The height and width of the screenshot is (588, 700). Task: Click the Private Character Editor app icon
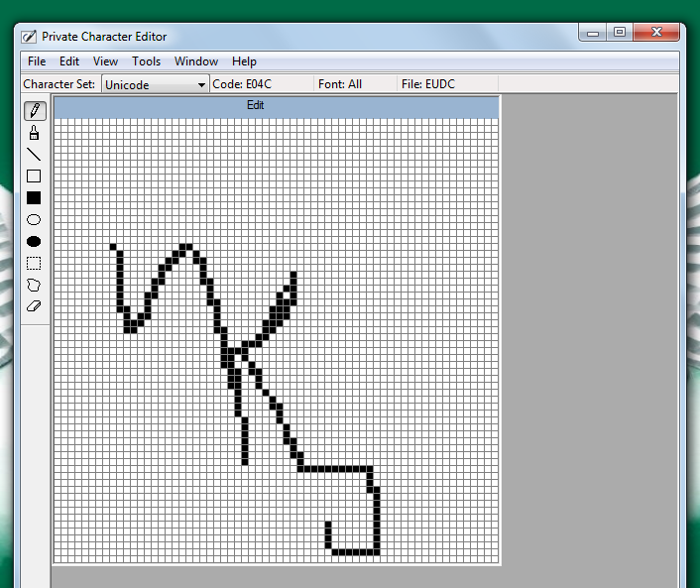pyautogui.click(x=30, y=37)
